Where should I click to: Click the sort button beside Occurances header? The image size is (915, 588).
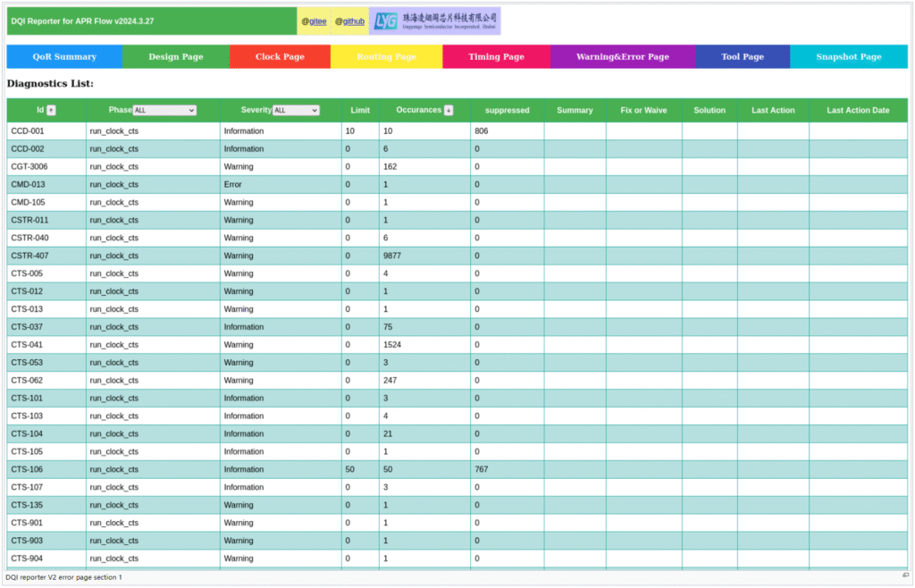pyautogui.click(x=449, y=110)
